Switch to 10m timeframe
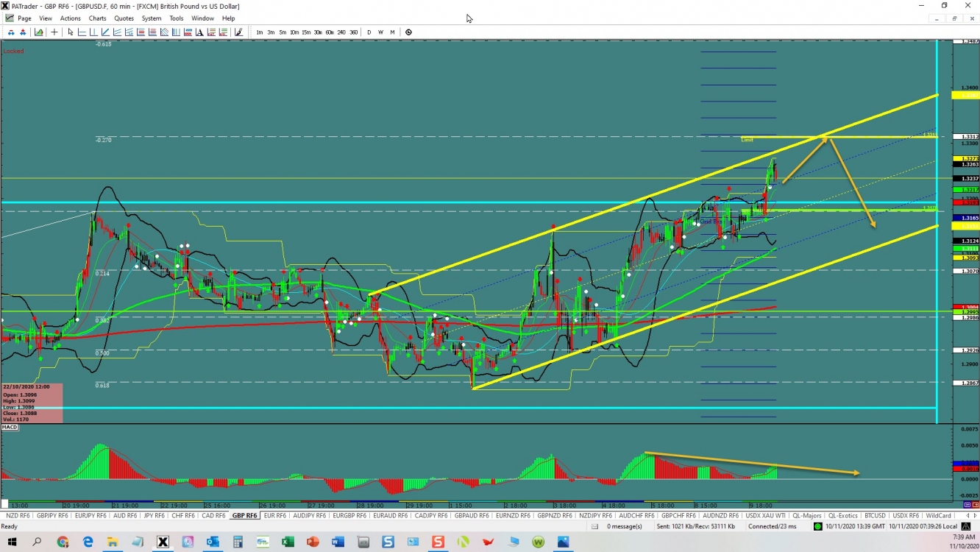Screen dimensions: 980x552 click(294, 32)
